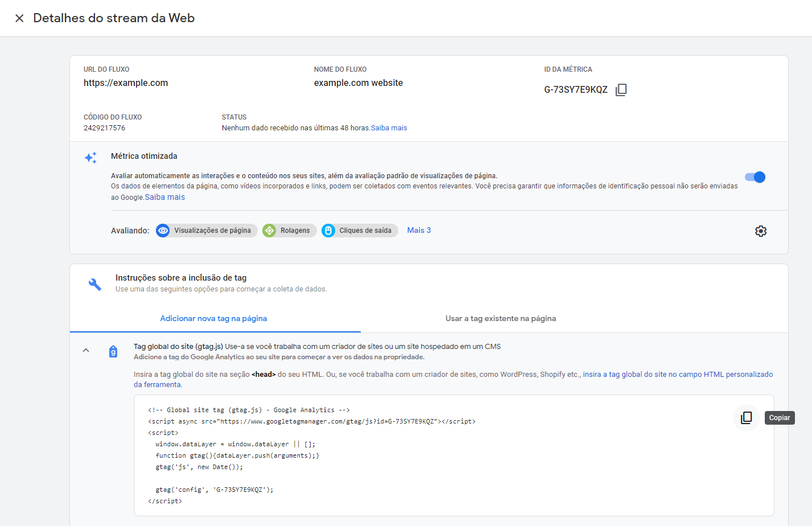
Task: Click the Tag global do site (gtag.js) heading
Action: pos(178,347)
